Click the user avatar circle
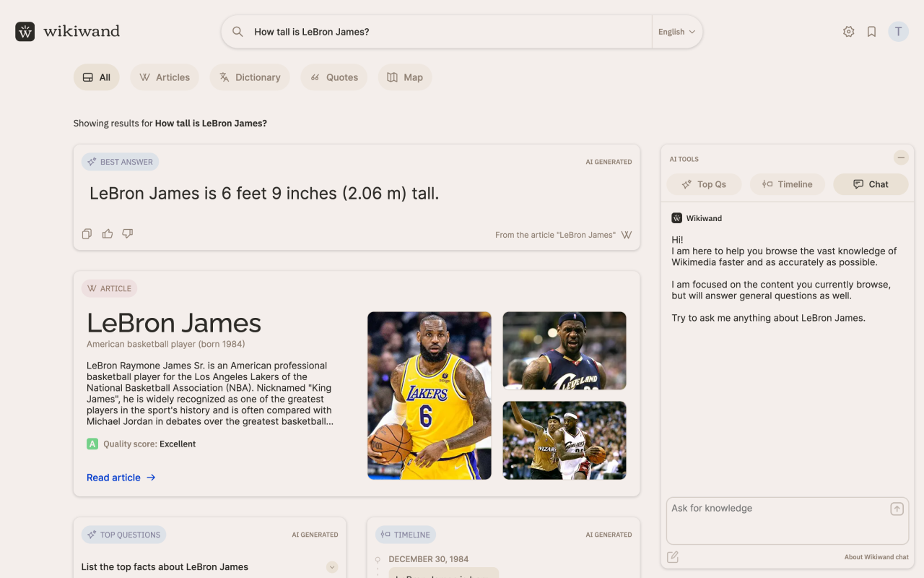Screen dimensions: 924x578 pyautogui.click(x=898, y=31)
